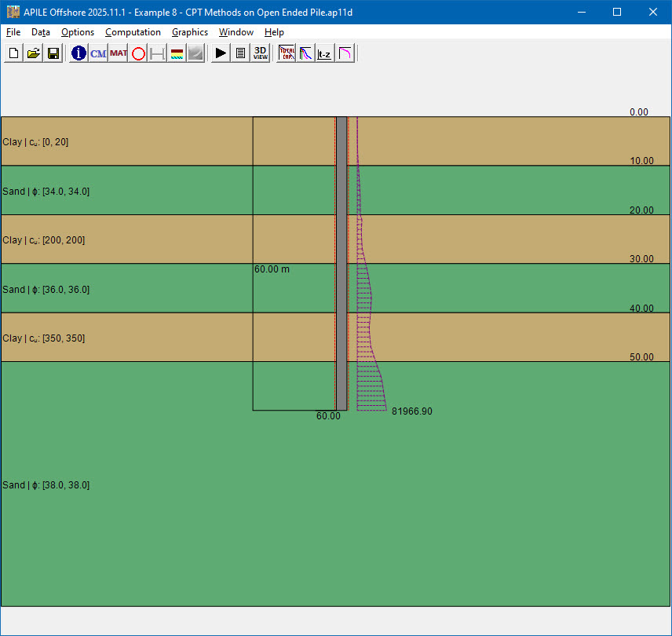Click the 81966.90 capacity value
The height and width of the screenshot is (636, 672).
click(412, 411)
